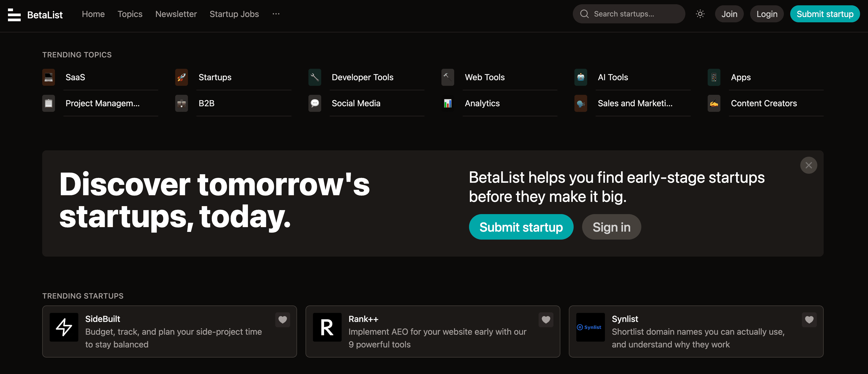Click the Startups rocket icon

click(x=182, y=77)
